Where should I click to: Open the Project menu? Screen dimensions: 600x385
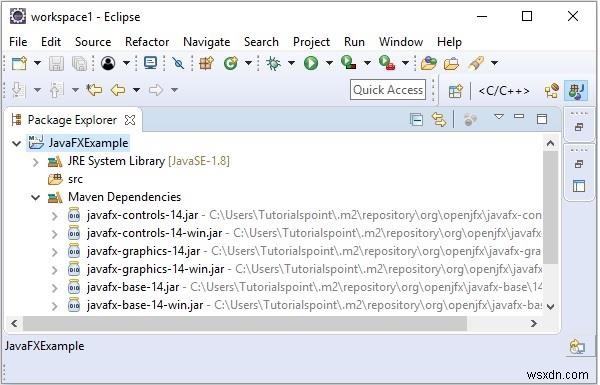[x=311, y=42]
